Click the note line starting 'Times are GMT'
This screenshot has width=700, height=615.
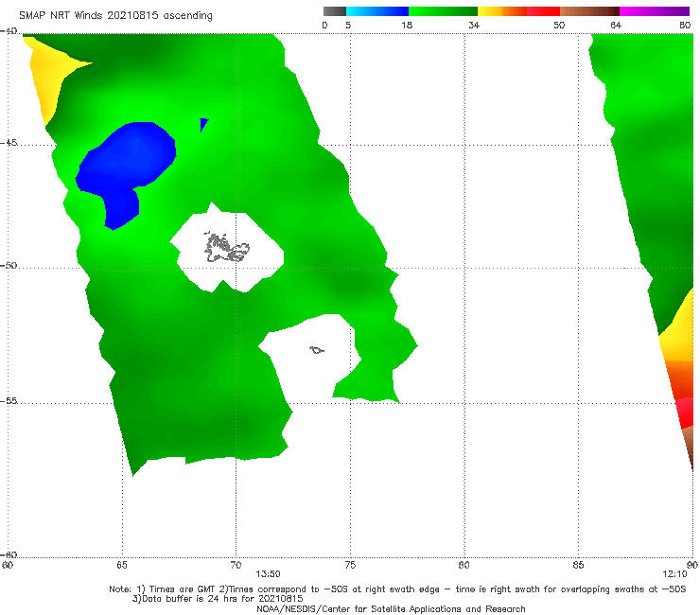point(397,589)
